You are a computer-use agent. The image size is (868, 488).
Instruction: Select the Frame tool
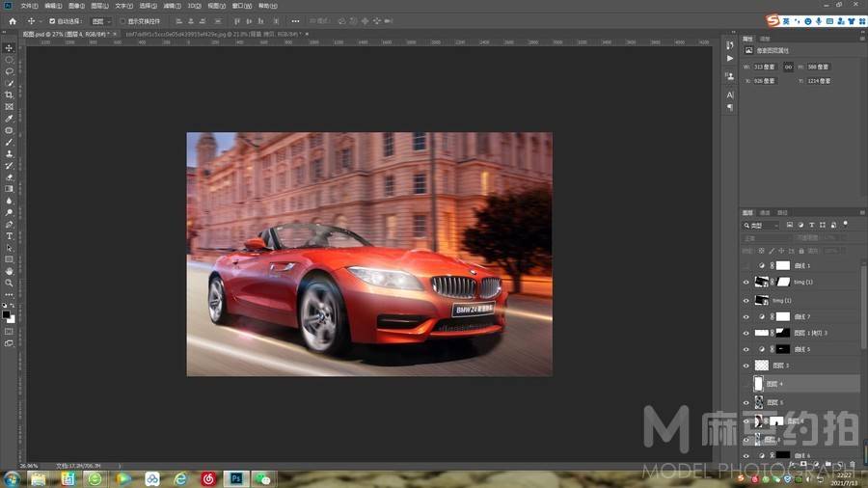pyautogui.click(x=9, y=107)
